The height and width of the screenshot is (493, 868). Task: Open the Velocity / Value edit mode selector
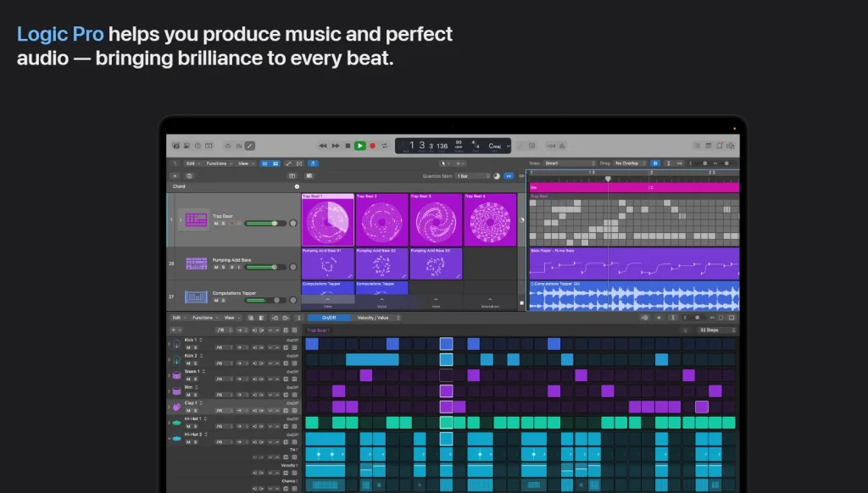click(x=376, y=318)
